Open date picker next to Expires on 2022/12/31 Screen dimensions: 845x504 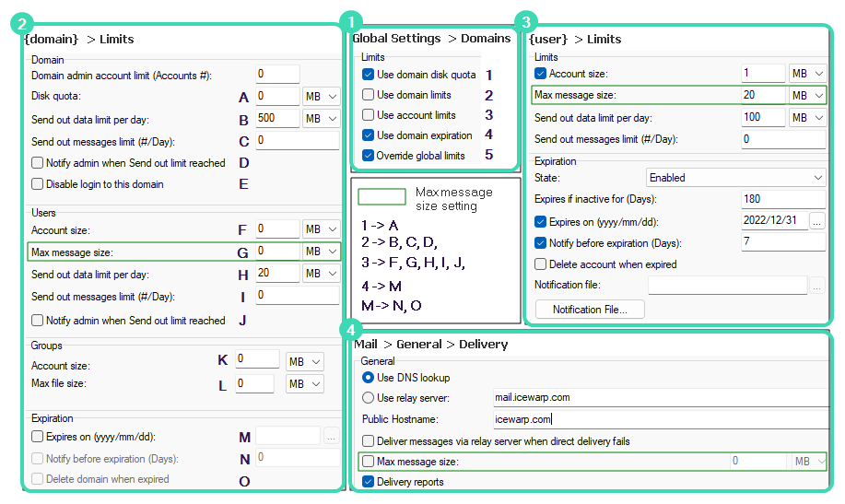click(816, 221)
